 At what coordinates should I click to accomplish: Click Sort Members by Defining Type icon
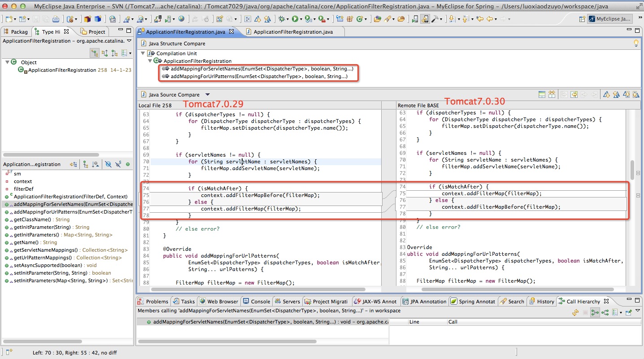95,164
